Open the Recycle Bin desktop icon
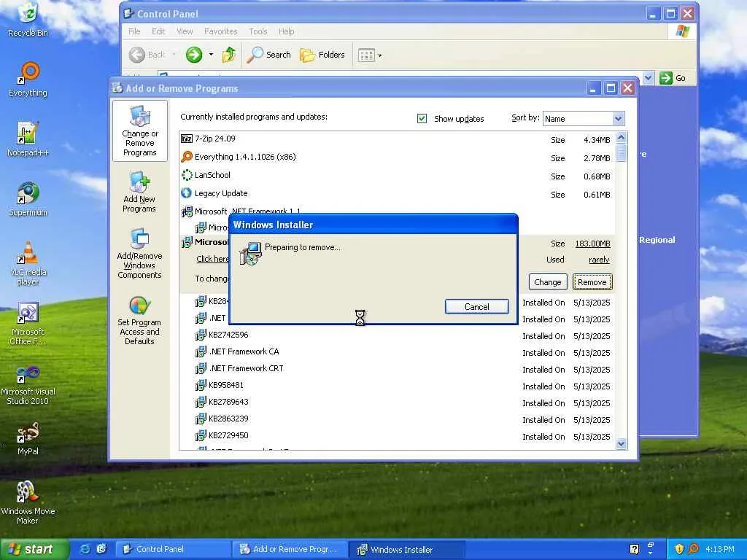The height and width of the screenshot is (560, 747). point(28,19)
